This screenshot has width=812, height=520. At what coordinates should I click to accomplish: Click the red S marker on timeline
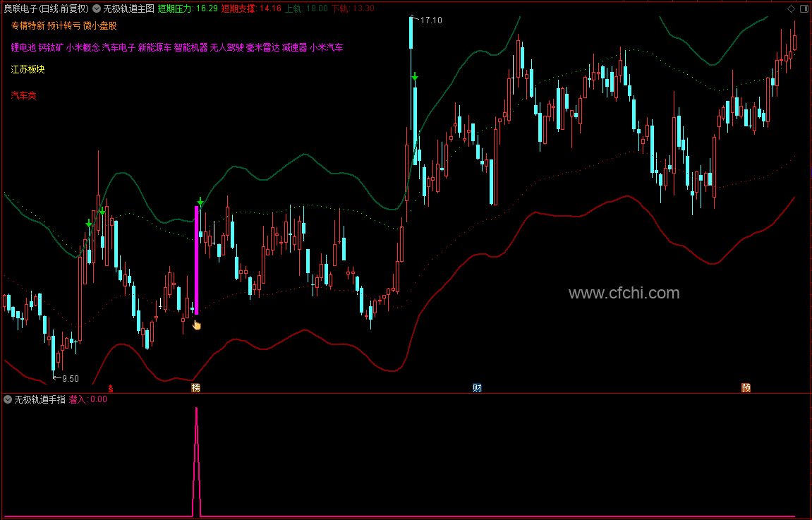click(x=110, y=387)
